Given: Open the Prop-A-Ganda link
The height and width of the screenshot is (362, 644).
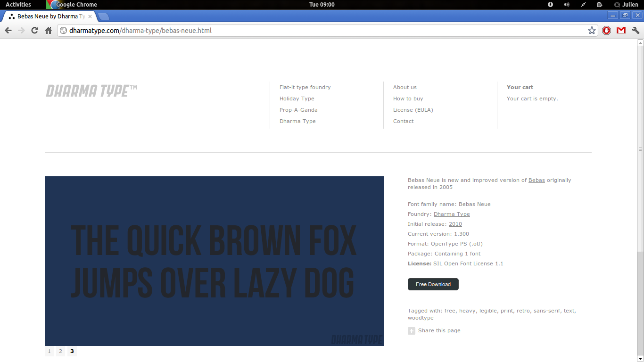Looking at the screenshot, I should 298,110.
